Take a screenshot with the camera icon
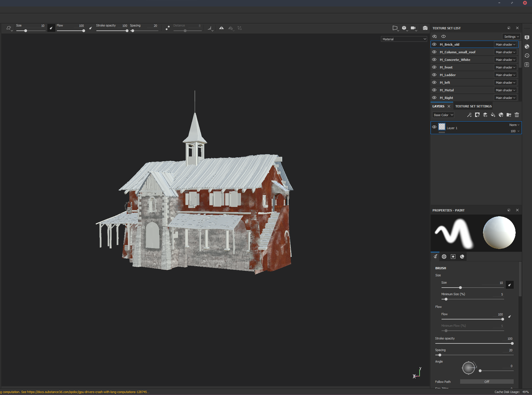Viewport: 532px width, 395px height. point(425,28)
